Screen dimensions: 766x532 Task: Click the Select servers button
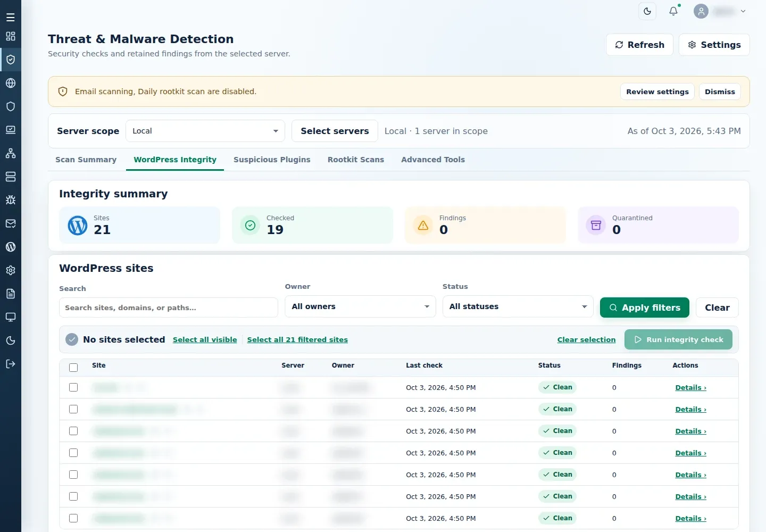point(335,131)
